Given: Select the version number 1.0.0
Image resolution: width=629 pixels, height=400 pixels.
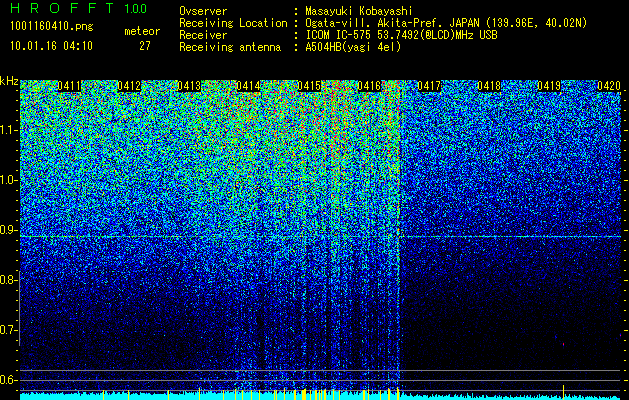Looking at the screenshot, I should pos(136,8).
